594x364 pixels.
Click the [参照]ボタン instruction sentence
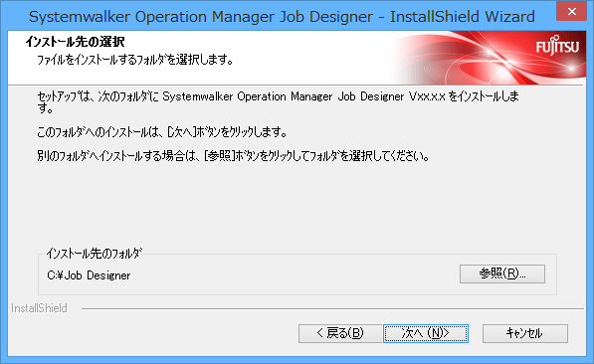[x=233, y=156]
